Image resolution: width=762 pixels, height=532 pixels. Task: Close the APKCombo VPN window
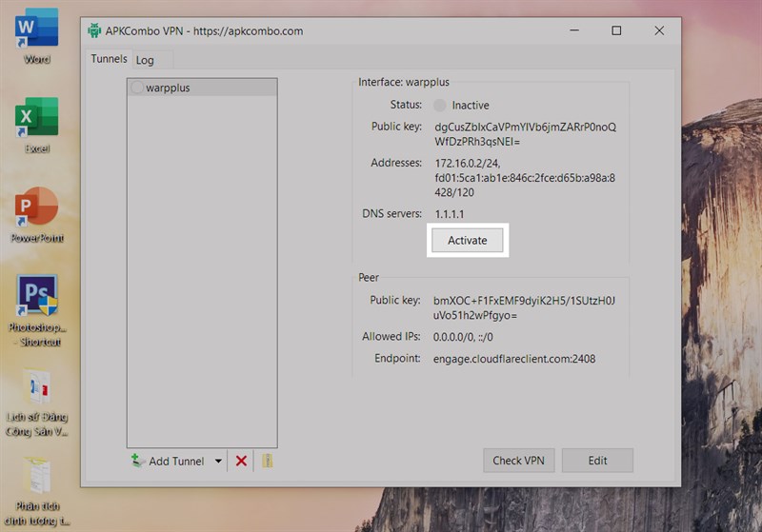coord(659,30)
